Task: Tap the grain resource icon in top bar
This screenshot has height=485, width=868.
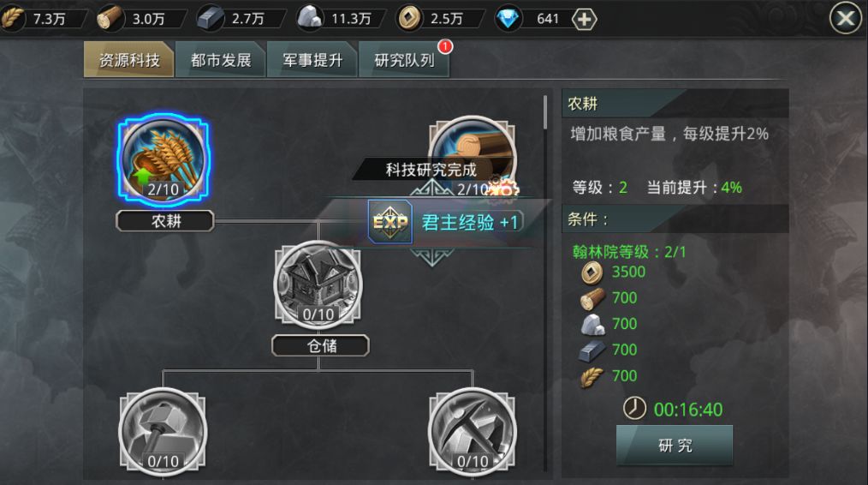Action: click(12, 18)
